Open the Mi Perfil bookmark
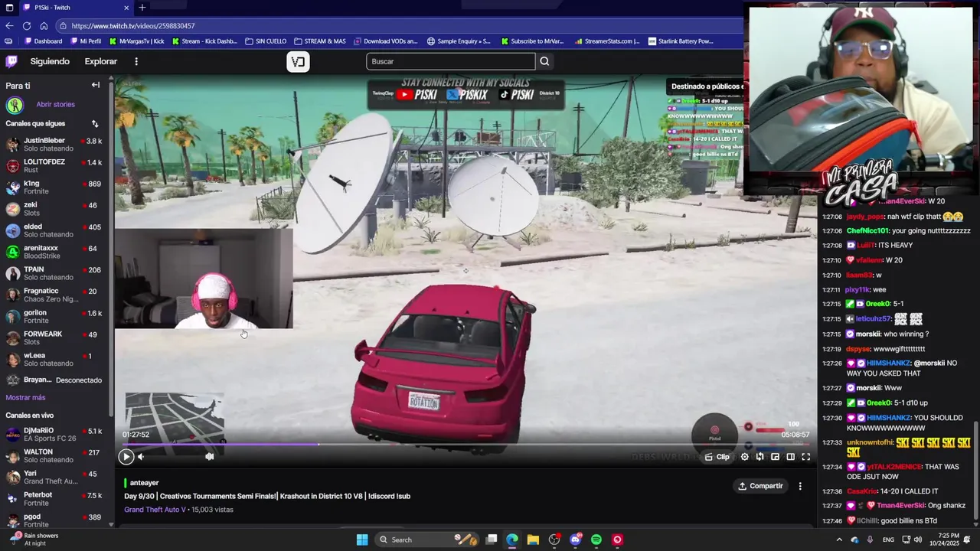980x551 pixels. coord(85,41)
